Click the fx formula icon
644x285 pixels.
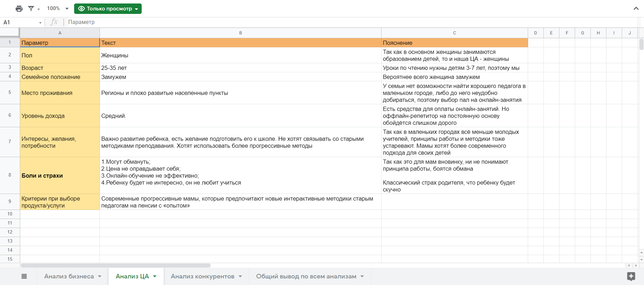[54, 22]
